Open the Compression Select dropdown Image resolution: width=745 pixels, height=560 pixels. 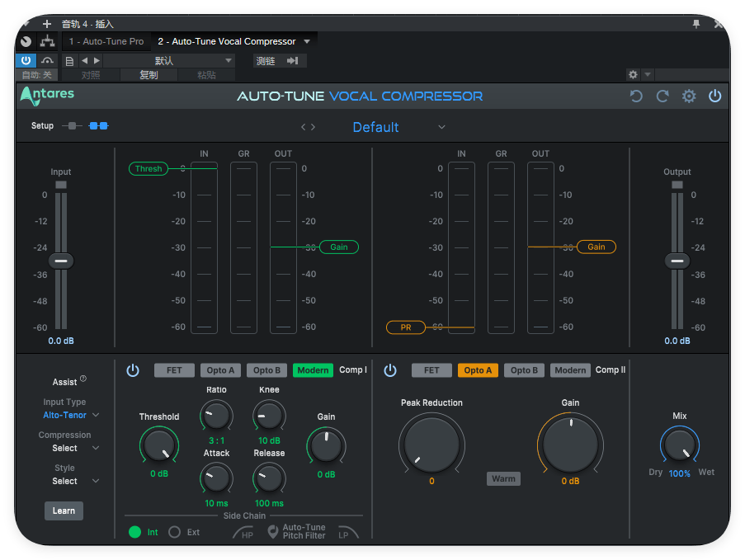(74, 449)
